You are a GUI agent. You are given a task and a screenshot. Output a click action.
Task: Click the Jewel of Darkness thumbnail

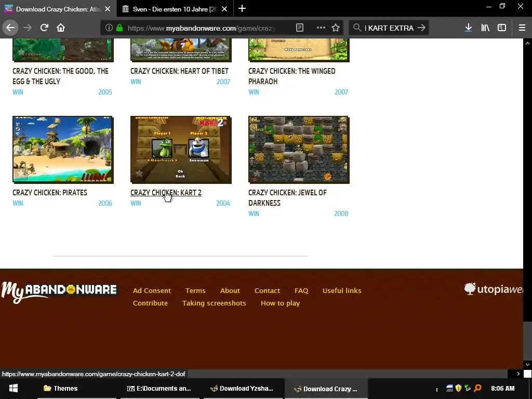coord(299,150)
